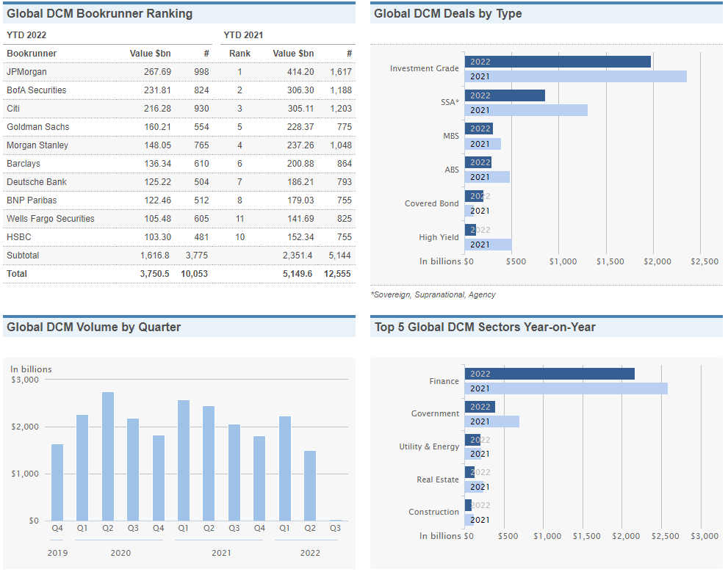Screen dimensions: 728x572
Task: Select the High Yield 2021 bar
Action: (489, 245)
